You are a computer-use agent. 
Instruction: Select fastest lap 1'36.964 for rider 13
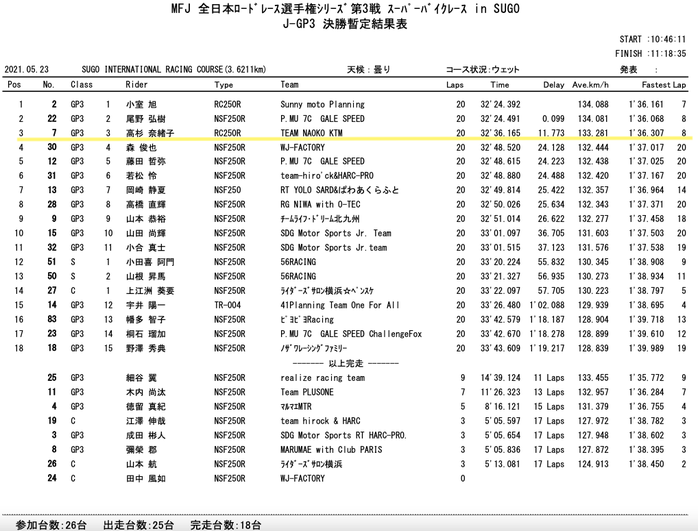click(646, 191)
